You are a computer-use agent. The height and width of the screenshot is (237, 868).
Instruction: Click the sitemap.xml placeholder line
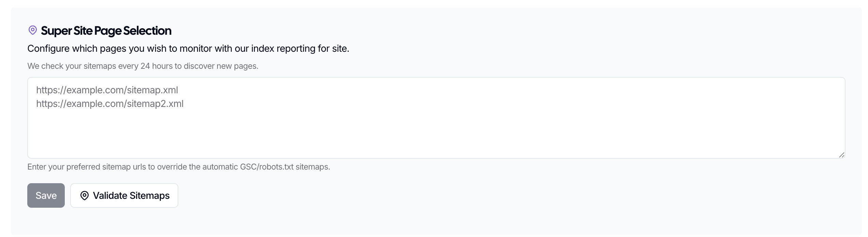107,90
